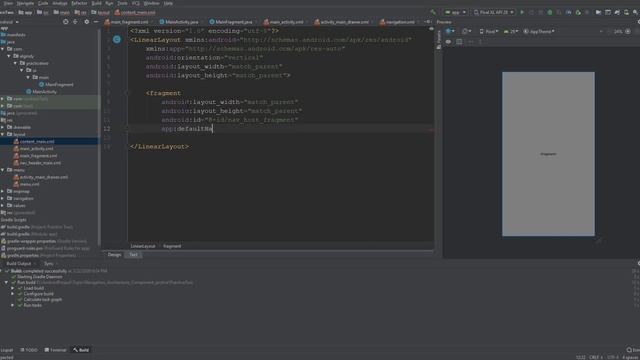Open the Pixel device dropdown in Preview

pos(489,31)
